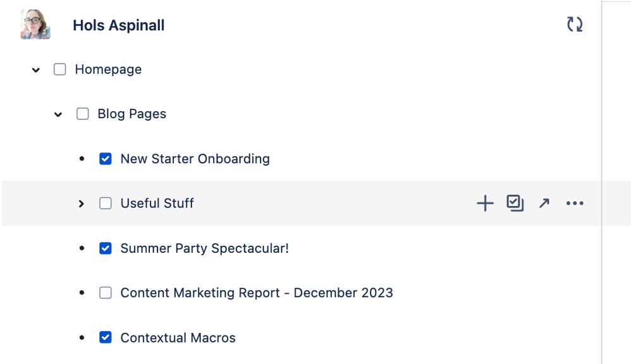631x364 pixels.
Task: Open the more options ellipsis for Useful Stuff
Action: point(575,203)
